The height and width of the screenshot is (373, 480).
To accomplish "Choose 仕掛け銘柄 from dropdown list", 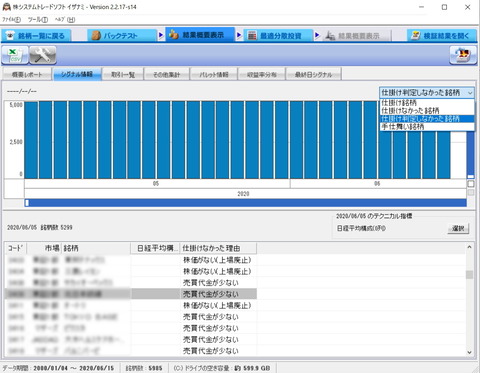I will [x=427, y=103].
